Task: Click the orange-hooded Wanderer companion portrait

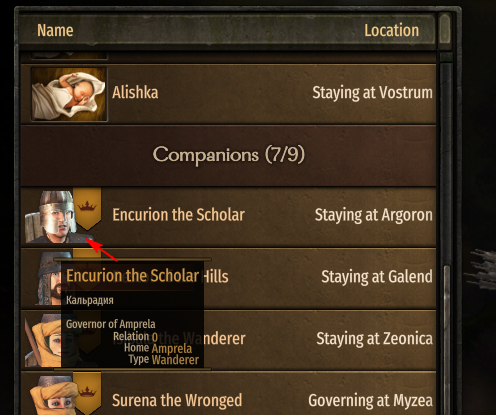Action: [43, 340]
